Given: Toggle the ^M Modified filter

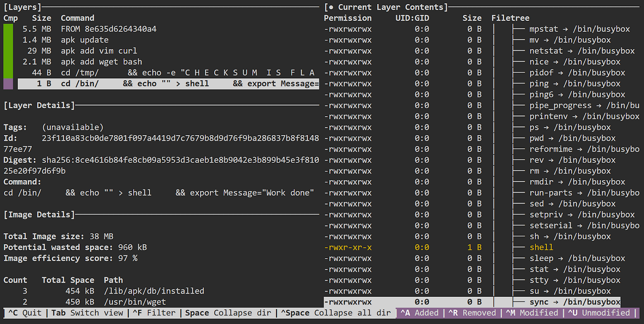Looking at the screenshot, I should (x=532, y=313).
